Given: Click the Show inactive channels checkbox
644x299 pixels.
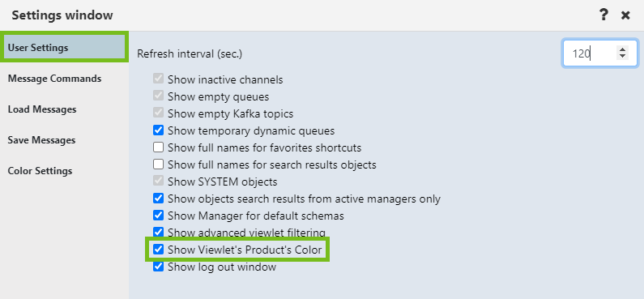Looking at the screenshot, I should pos(158,79).
